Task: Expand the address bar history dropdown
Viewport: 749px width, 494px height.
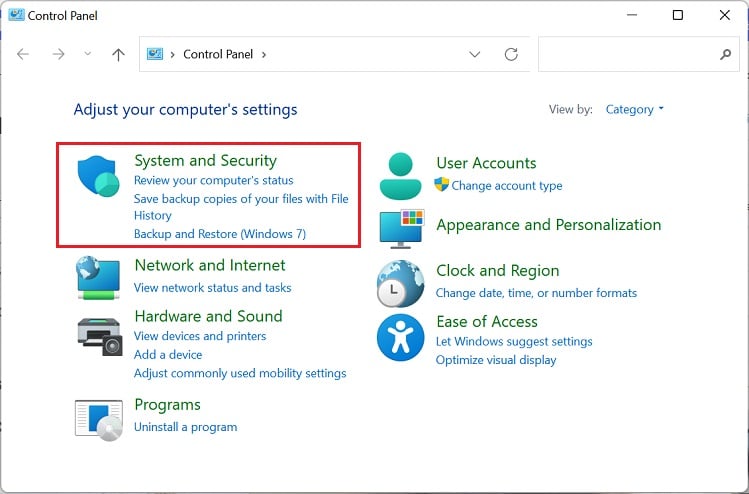Action: coord(475,55)
